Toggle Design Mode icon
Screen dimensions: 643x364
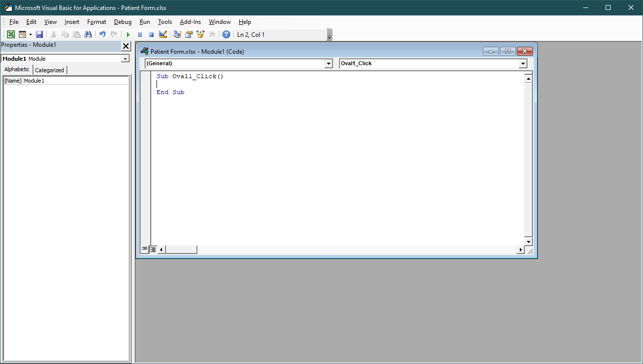(x=162, y=34)
